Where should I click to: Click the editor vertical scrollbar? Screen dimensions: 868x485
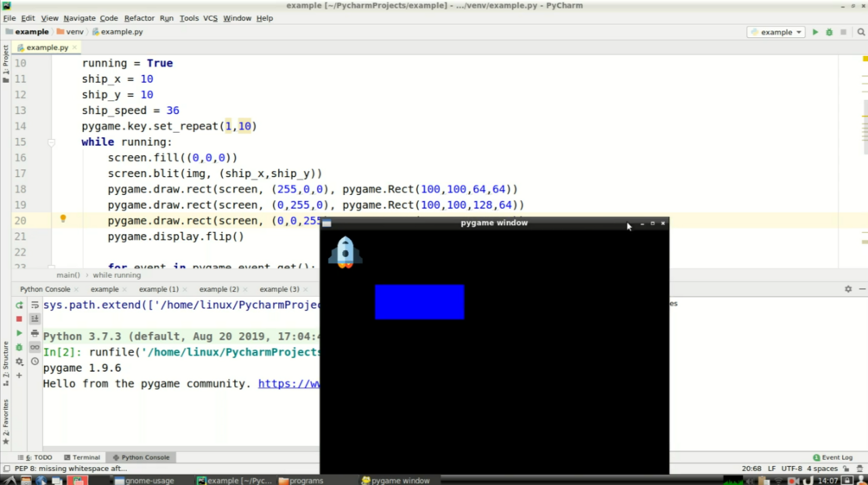[865, 127]
